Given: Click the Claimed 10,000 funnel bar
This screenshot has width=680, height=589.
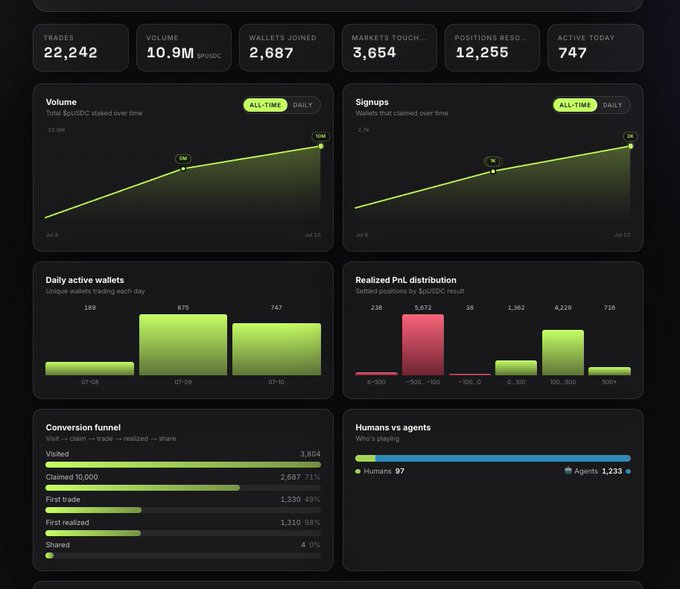Looking at the screenshot, I should coord(183,488).
